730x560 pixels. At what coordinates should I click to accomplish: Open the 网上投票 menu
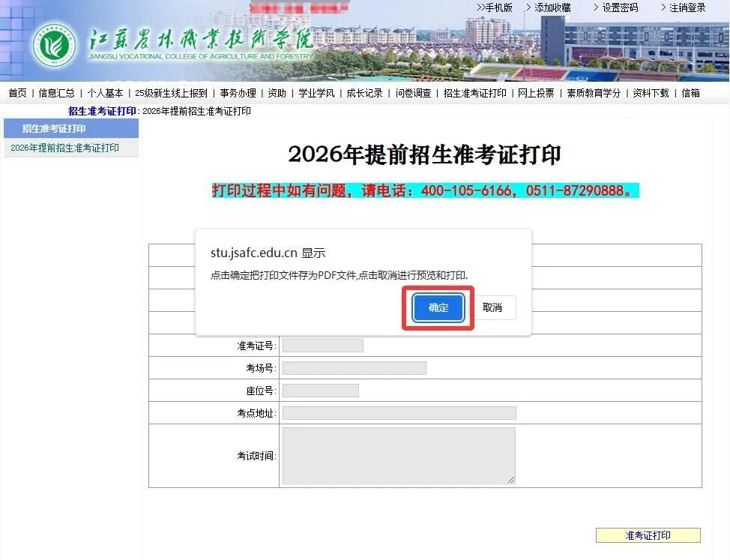click(x=536, y=93)
